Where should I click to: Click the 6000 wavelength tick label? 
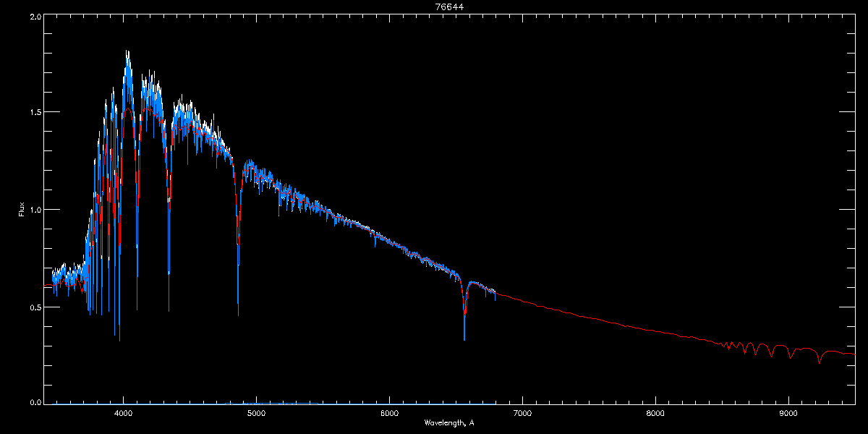(389, 413)
